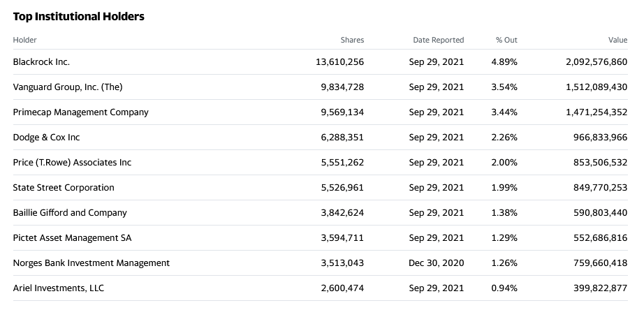Click the value 590,803,440
644x310 pixels.
coord(600,213)
